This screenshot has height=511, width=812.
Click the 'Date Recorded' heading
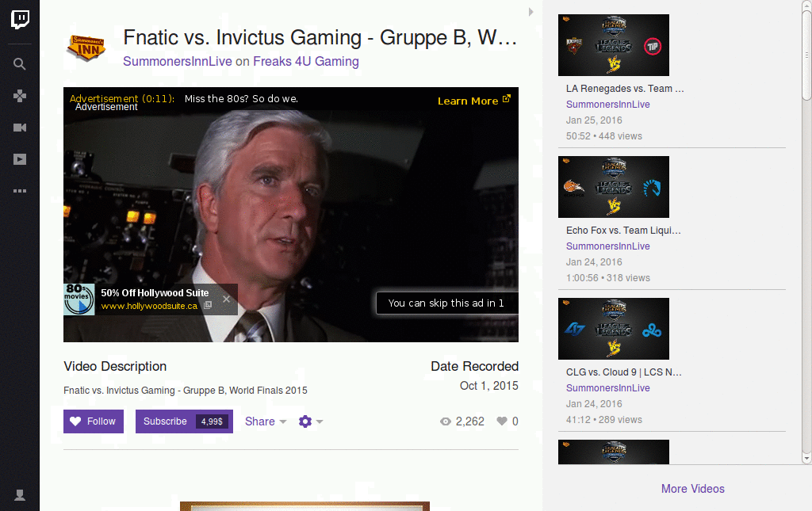click(474, 366)
